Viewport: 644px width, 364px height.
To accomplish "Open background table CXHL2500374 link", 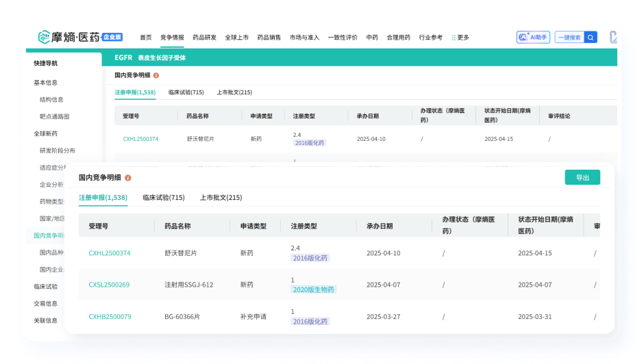I will point(140,139).
